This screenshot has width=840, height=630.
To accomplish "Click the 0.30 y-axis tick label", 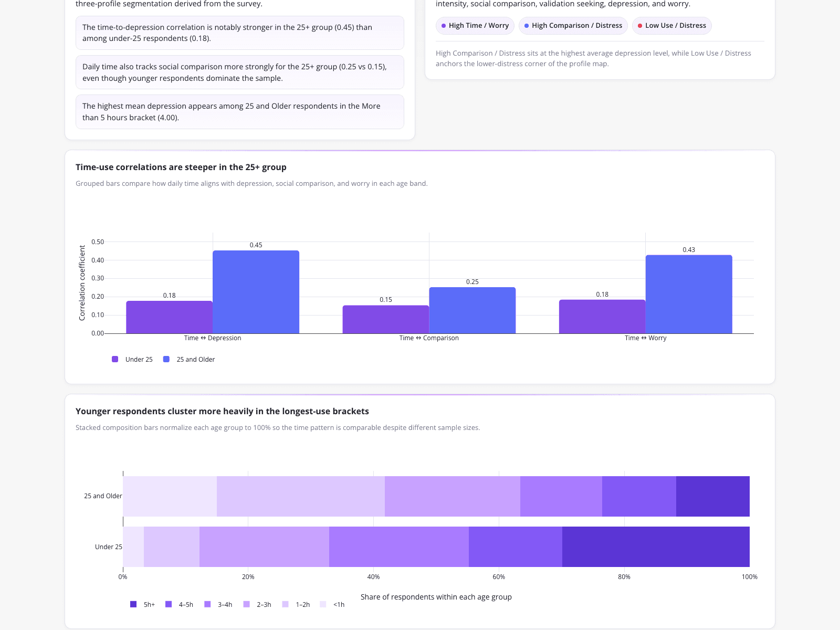I will pyautogui.click(x=98, y=278).
